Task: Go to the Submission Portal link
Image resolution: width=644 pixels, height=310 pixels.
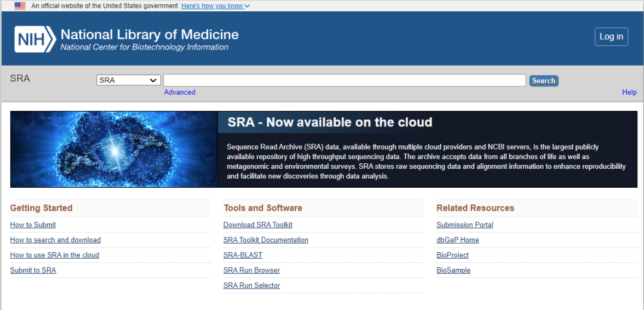Action: [465, 225]
